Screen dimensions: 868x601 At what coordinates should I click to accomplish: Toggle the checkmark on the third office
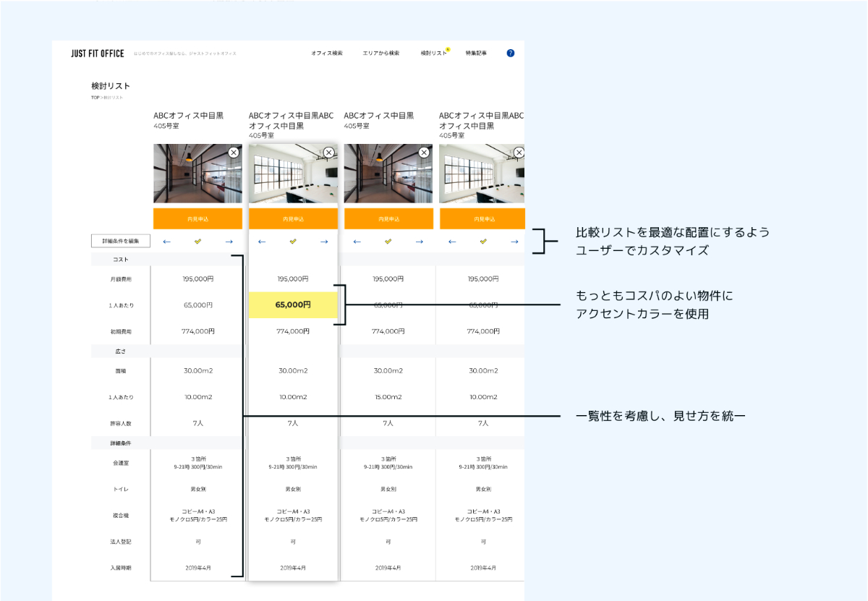388,242
